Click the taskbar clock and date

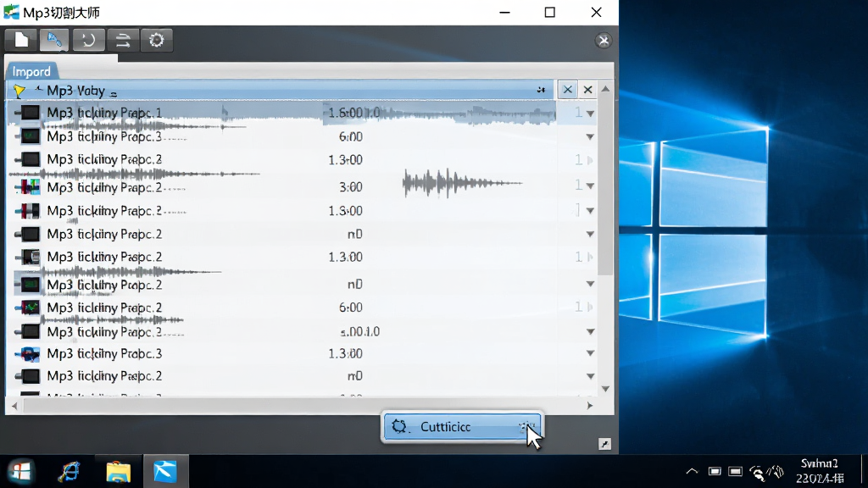click(x=820, y=471)
